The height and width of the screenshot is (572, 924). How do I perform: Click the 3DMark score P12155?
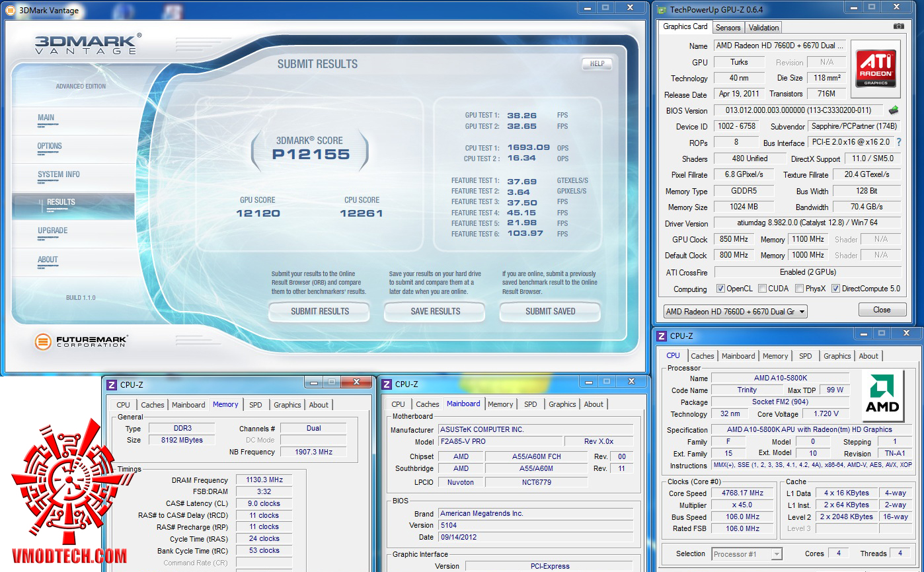pyautogui.click(x=311, y=155)
